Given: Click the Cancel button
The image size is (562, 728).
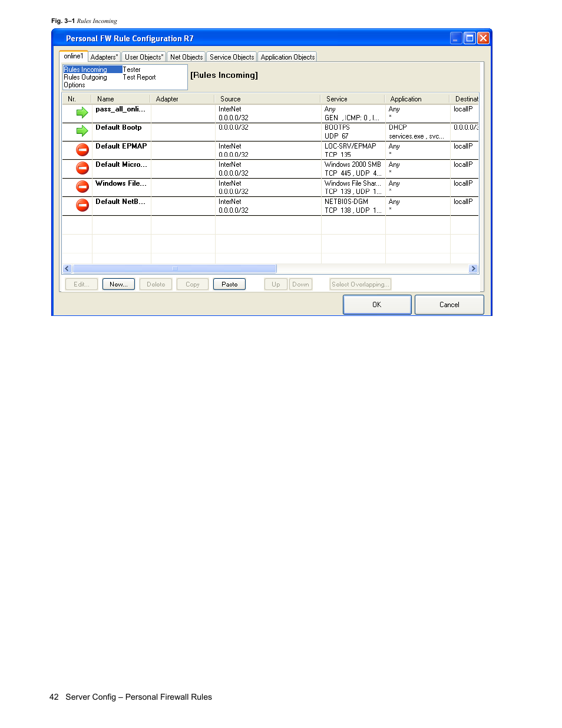Looking at the screenshot, I should click(x=449, y=305).
